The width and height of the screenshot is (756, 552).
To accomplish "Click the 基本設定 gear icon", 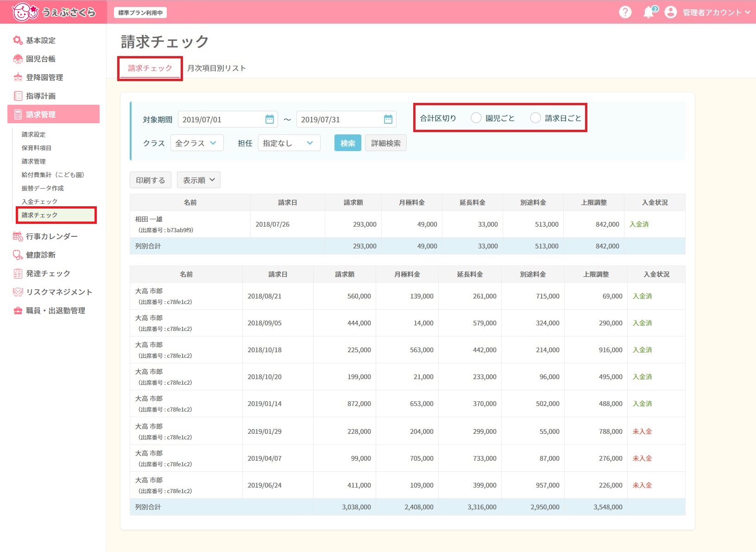I will (18, 40).
